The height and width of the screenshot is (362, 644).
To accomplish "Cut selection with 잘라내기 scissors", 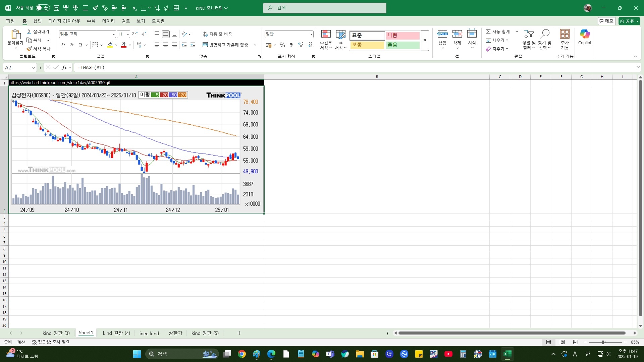I will (38, 32).
